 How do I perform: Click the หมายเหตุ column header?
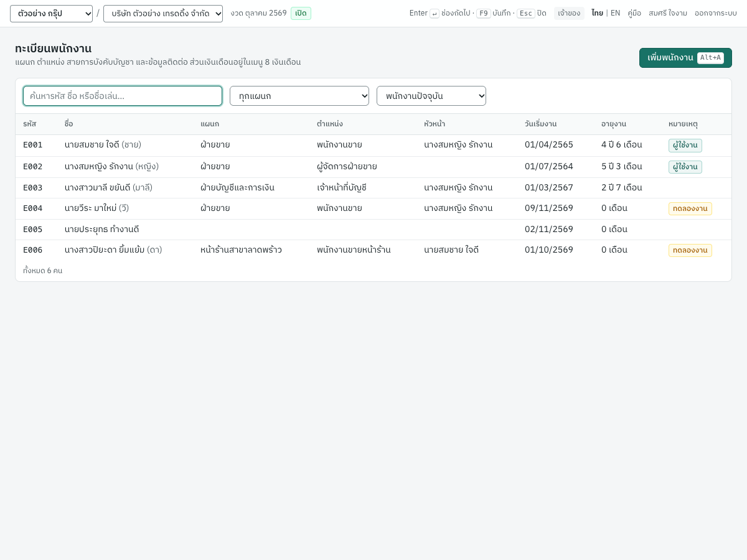tap(683, 124)
